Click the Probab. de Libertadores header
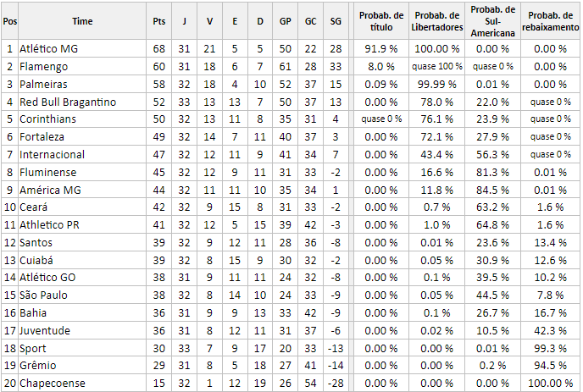The image size is (583, 392). click(x=437, y=21)
